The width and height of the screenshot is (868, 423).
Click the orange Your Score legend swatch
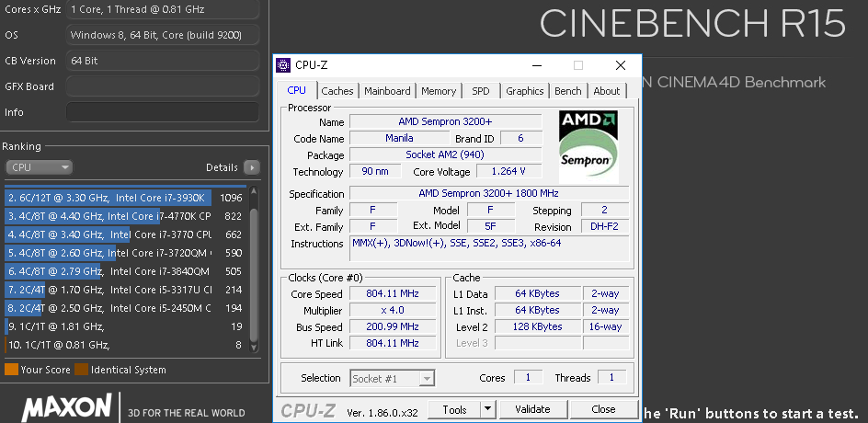point(11,370)
